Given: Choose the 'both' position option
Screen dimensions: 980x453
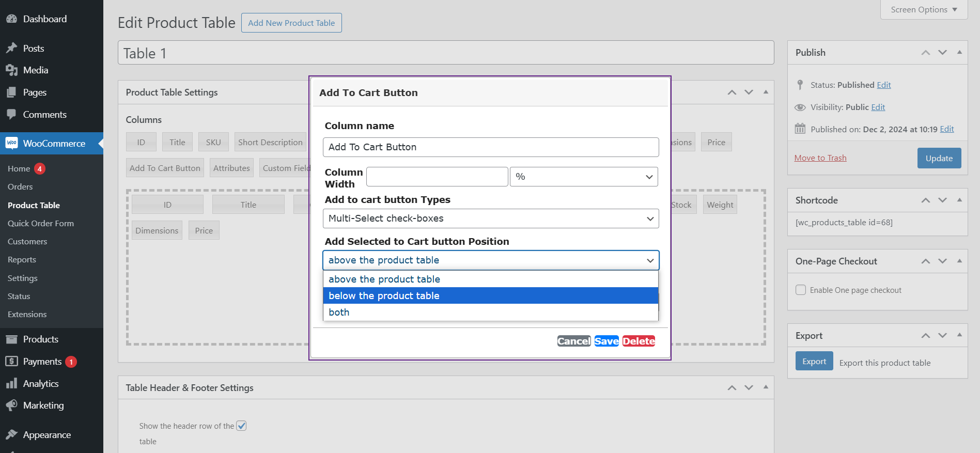Looking at the screenshot, I should tap(490, 312).
